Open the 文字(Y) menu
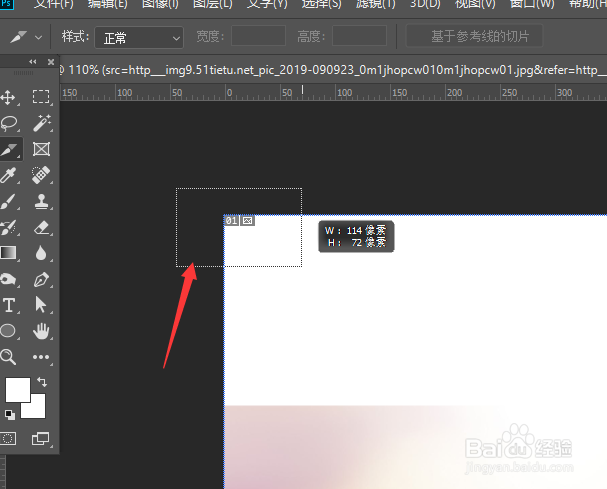The image size is (607, 489). click(x=267, y=5)
